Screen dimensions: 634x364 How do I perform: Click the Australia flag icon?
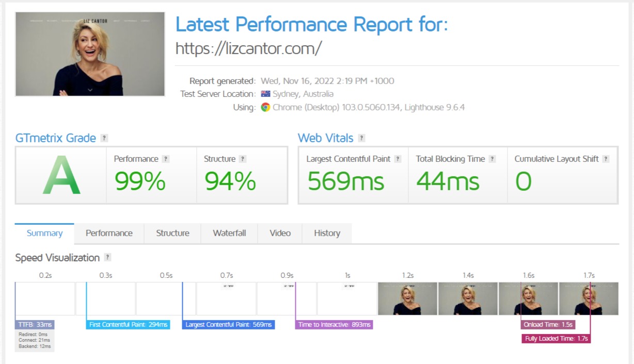point(265,94)
